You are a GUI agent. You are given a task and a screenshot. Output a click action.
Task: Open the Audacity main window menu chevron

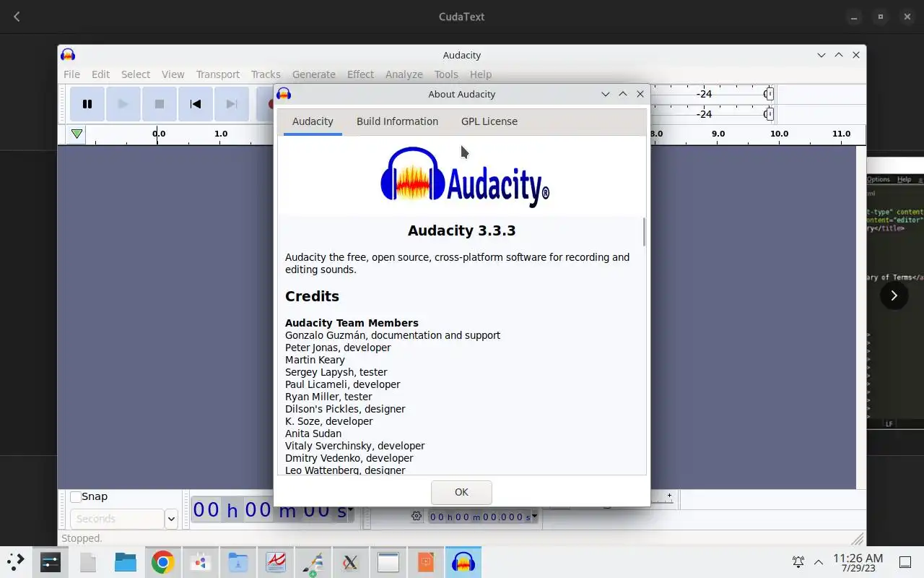coord(821,55)
